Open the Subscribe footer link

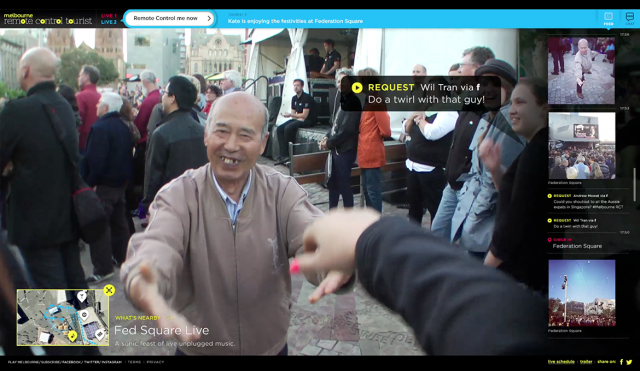point(50,362)
